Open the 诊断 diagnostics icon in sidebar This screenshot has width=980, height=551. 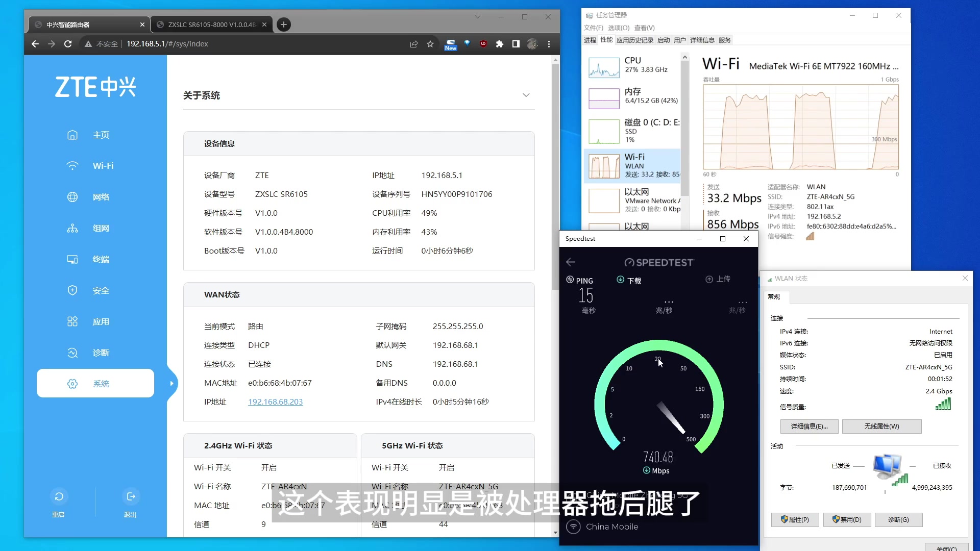pyautogui.click(x=72, y=353)
